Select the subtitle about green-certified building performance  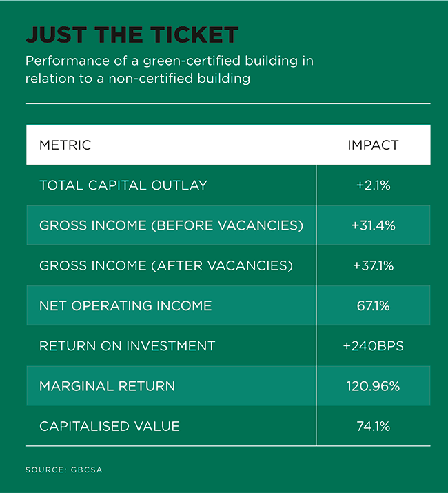(x=170, y=70)
